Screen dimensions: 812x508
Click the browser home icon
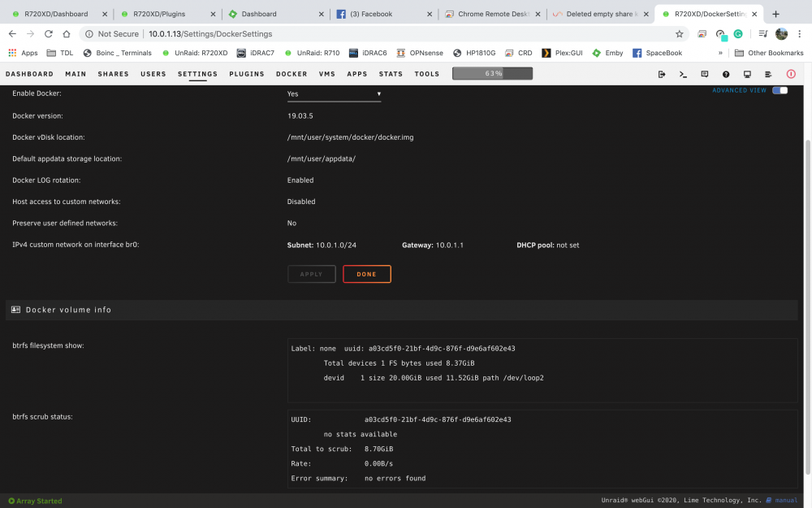pyautogui.click(x=67, y=33)
